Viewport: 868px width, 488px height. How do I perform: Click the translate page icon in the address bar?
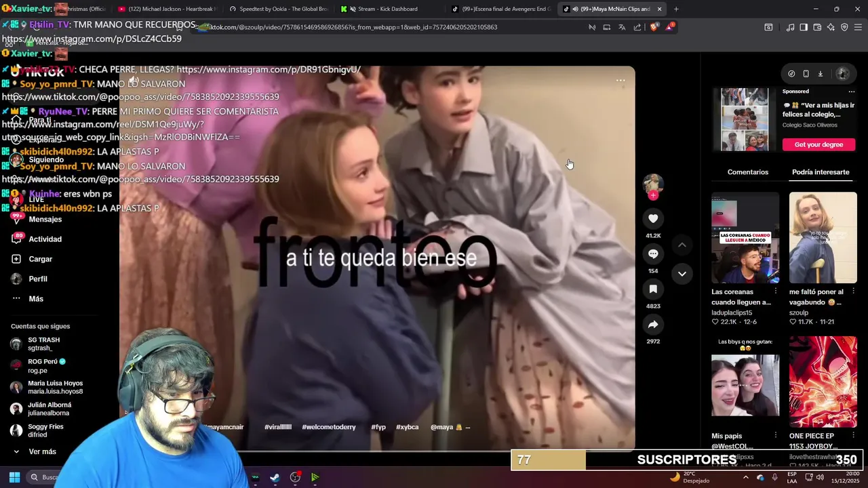coord(622,27)
